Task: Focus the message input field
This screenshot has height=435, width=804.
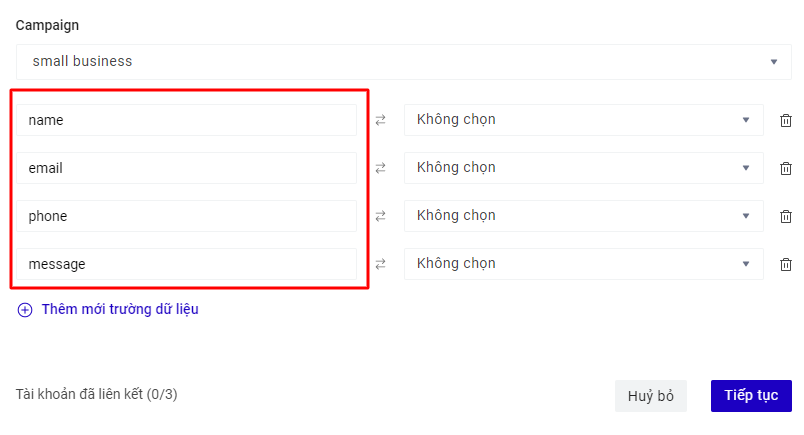Action: point(186,264)
